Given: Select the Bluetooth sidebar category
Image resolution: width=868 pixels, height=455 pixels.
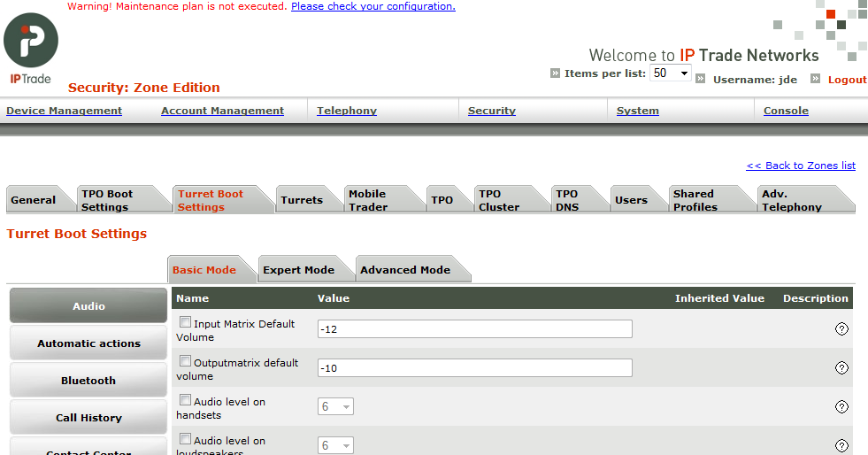Looking at the screenshot, I should pyautogui.click(x=88, y=381).
